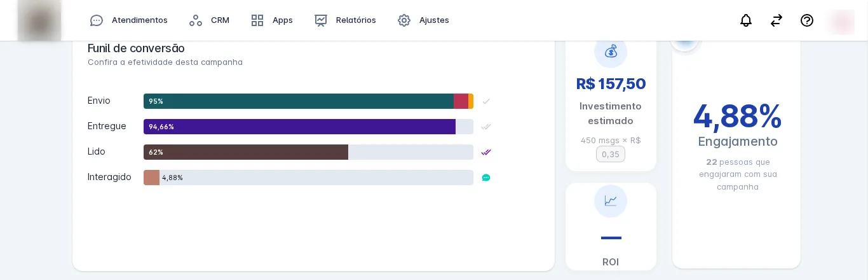Click the company logo thumbnail
The height and width of the screenshot is (280, 868).
39,21
